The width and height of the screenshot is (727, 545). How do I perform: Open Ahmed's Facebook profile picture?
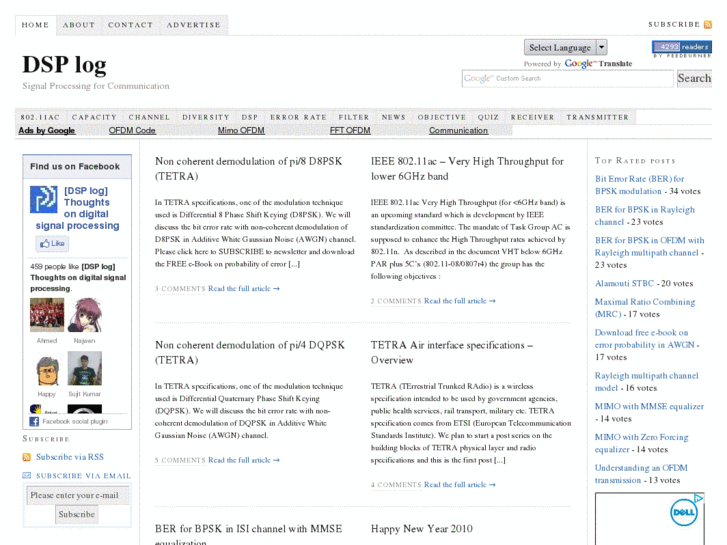click(x=47, y=315)
